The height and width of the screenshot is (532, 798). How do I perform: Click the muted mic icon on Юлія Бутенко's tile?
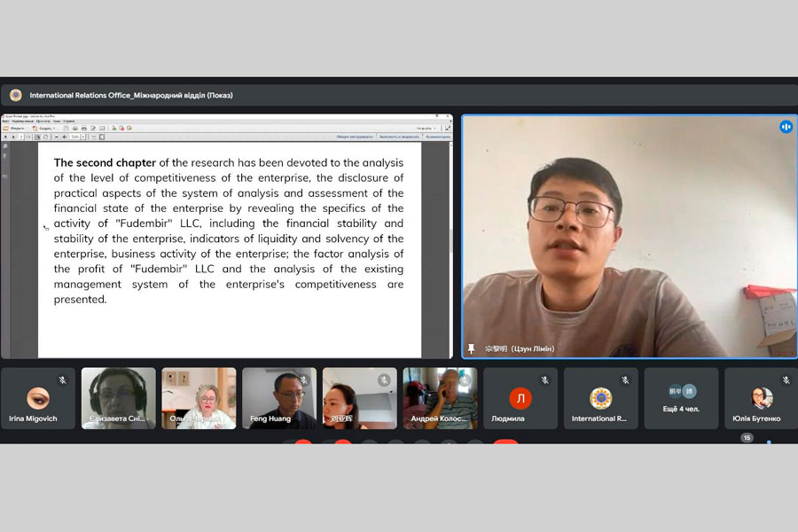(786, 380)
